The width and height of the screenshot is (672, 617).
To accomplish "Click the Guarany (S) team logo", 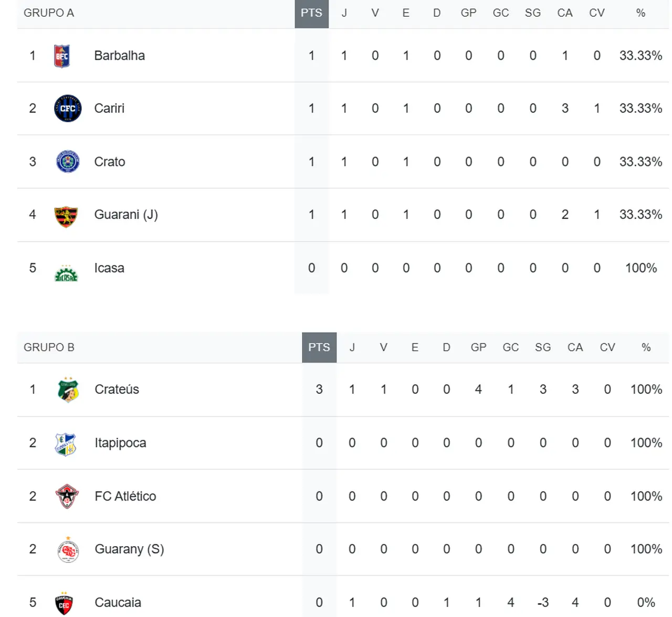I will pos(68,550).
